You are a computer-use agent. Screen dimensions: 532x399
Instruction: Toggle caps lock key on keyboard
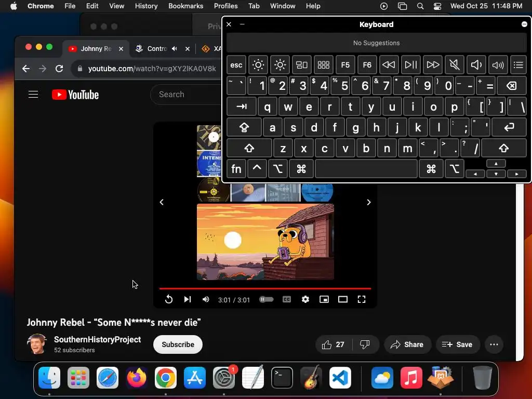[x=244, y=127]
